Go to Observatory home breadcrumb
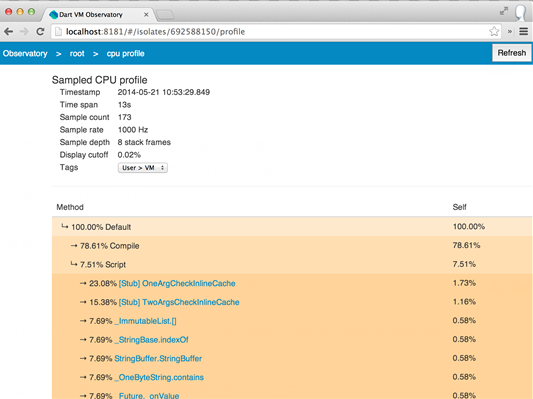The width and height of the screenshot is (533, 399). (25, 54)
